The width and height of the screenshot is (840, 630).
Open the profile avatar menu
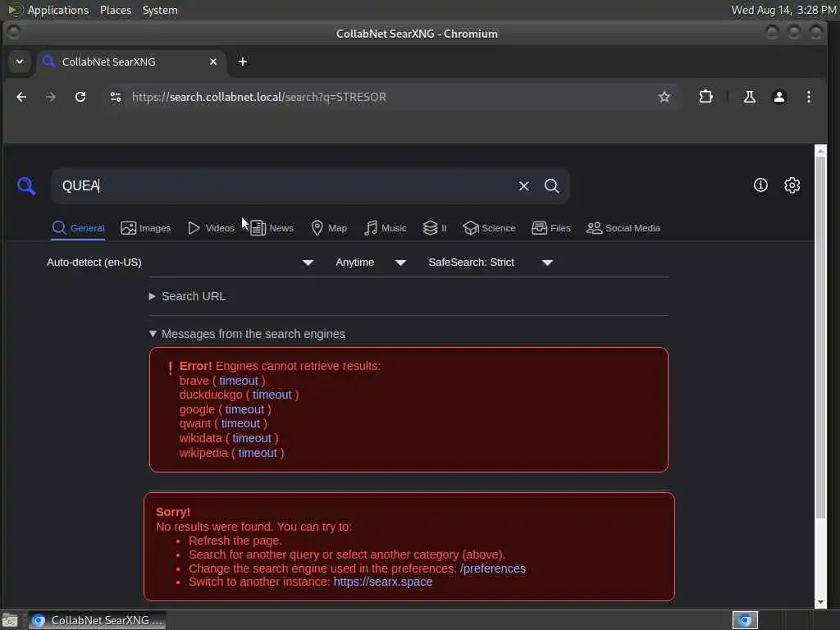(779, 97)
